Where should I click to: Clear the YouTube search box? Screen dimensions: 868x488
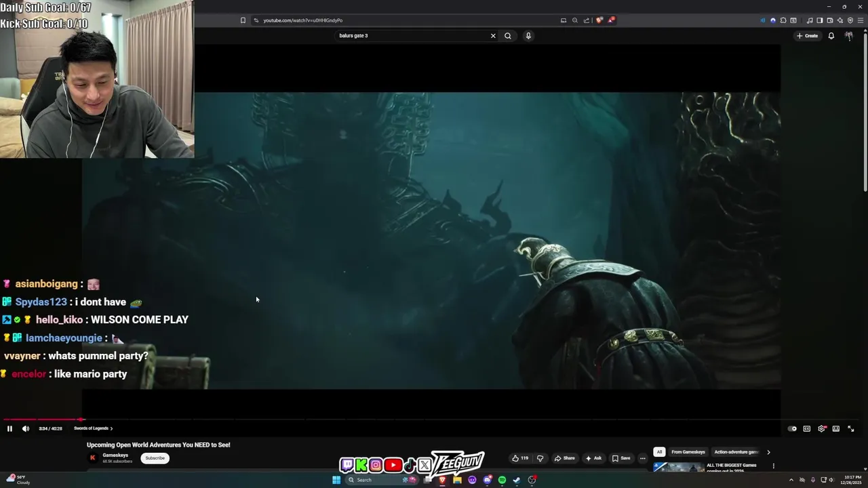tap(493, 36)
